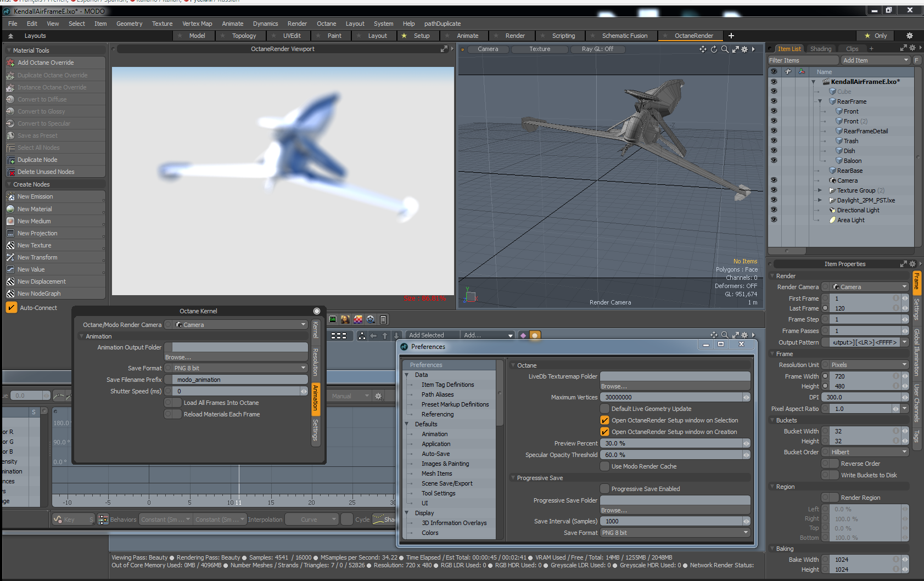Click the pan arrows icon in 3D viewport

pos(703,49)
